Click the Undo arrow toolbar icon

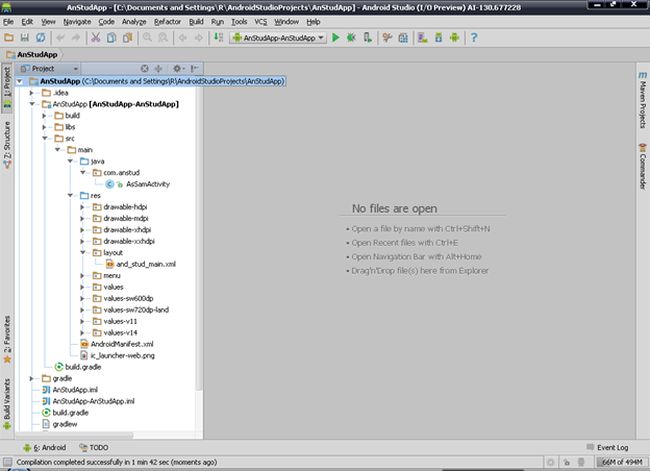pyautogui.click(x=61, y=38)
